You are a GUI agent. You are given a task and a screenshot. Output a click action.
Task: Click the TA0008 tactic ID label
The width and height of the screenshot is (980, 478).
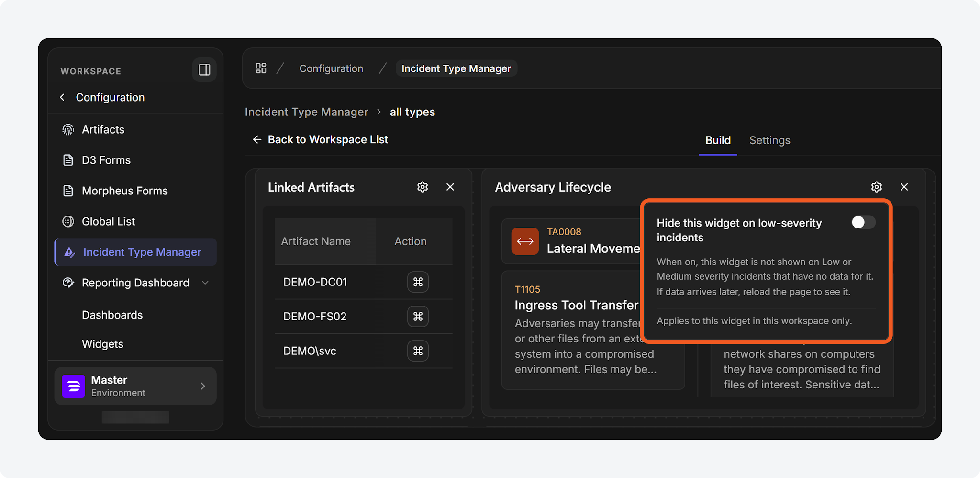pyautogui.click(x=564, y=232)
